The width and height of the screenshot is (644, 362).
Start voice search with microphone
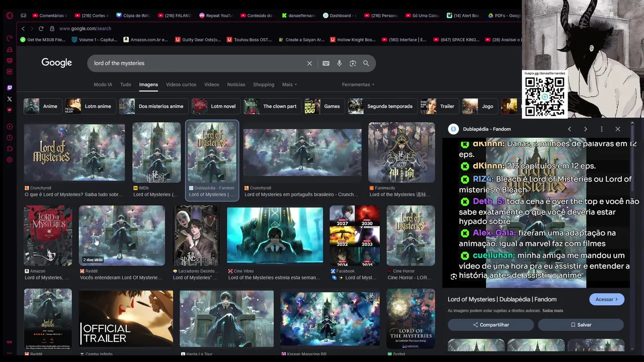tap(339, 63)
